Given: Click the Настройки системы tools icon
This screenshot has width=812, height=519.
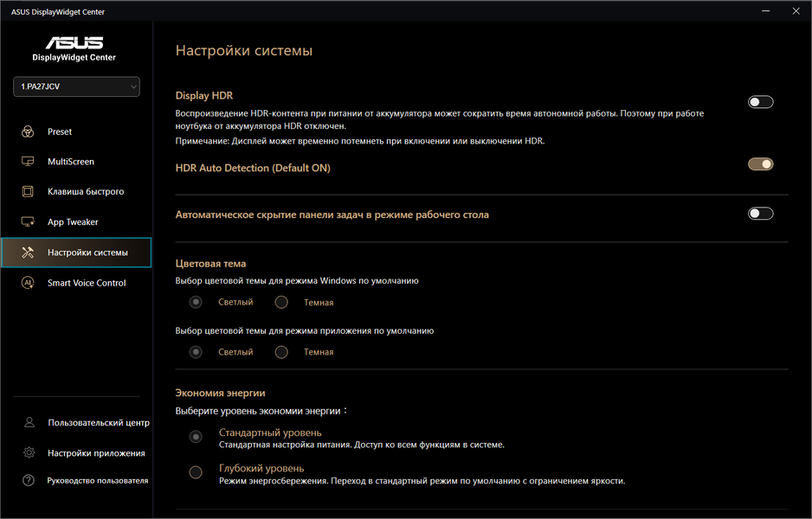Looking at the screenshot, I should click(29, 253).
